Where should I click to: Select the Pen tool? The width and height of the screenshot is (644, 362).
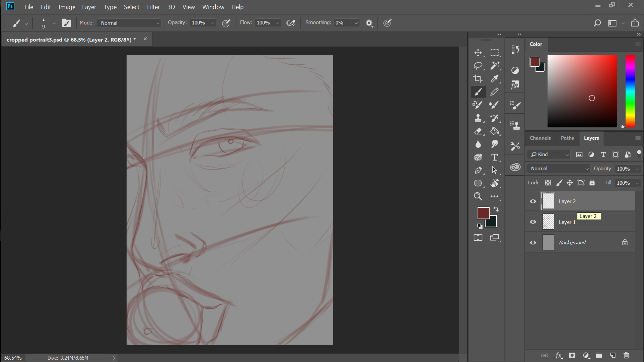(478, 170)
